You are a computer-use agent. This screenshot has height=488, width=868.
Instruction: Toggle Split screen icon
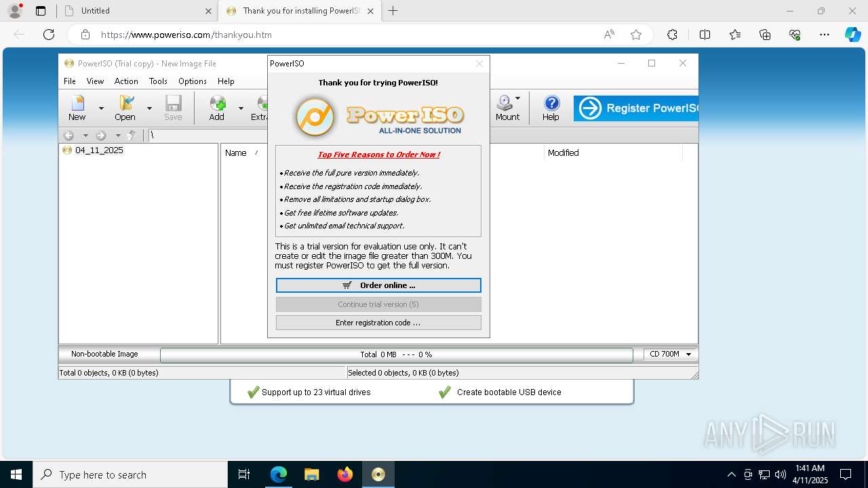[705, 35]
